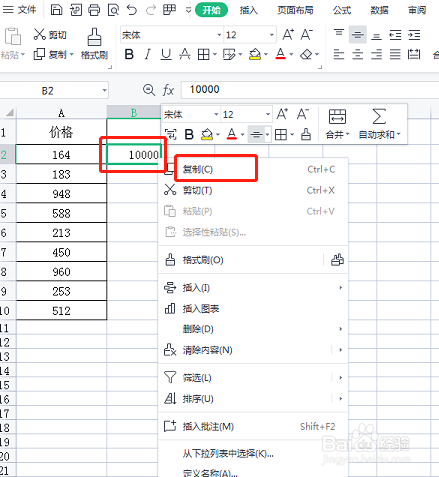Toggle Bold in the ribbon
The width and height of the screenshot is (439, 477).
click(129, 54)
